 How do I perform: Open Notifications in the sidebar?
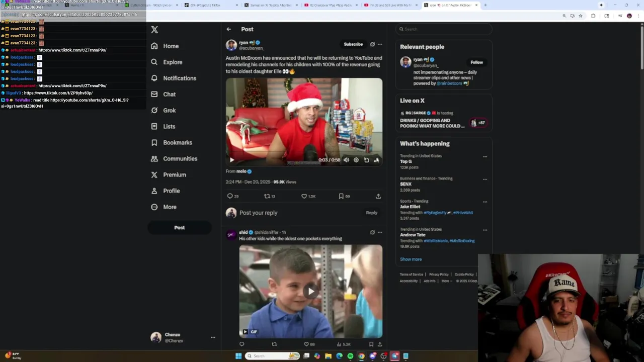pos(174,78)
